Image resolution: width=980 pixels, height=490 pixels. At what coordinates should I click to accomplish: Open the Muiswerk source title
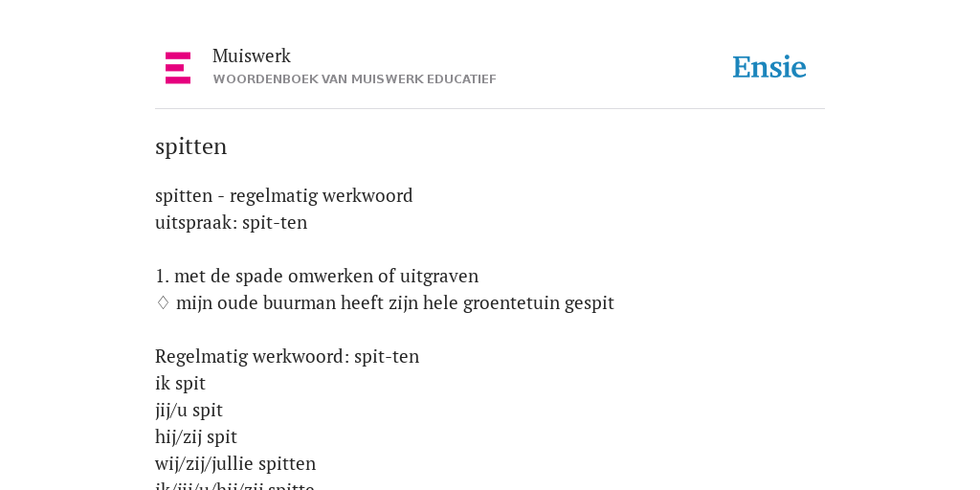pos(252,56)
